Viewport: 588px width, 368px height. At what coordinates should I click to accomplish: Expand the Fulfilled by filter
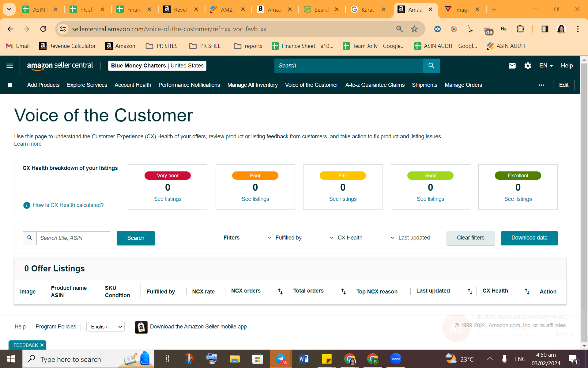pos(285,238)
